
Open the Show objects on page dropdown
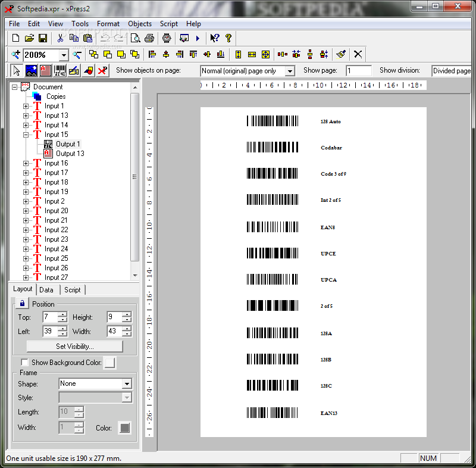(290, 71)
